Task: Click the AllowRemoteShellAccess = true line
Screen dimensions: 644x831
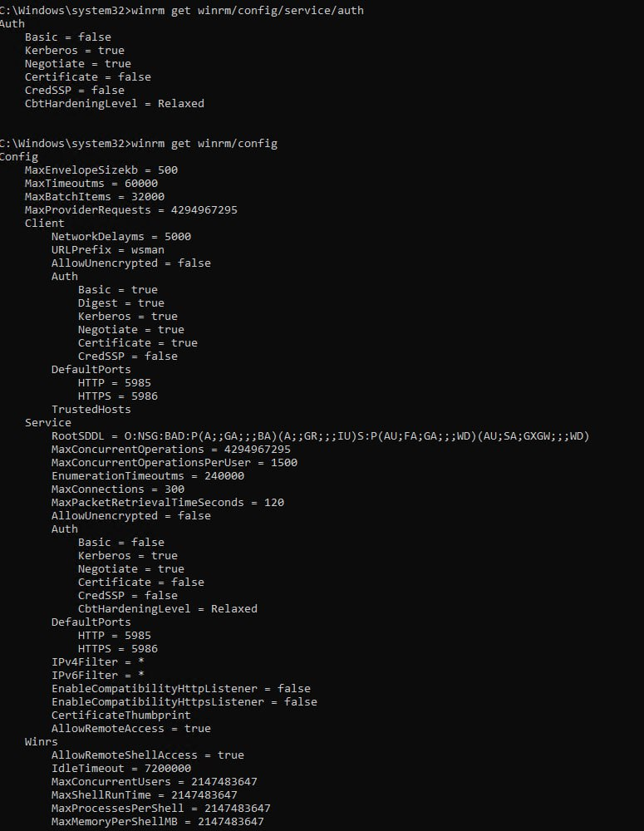Action: (148, 755)
